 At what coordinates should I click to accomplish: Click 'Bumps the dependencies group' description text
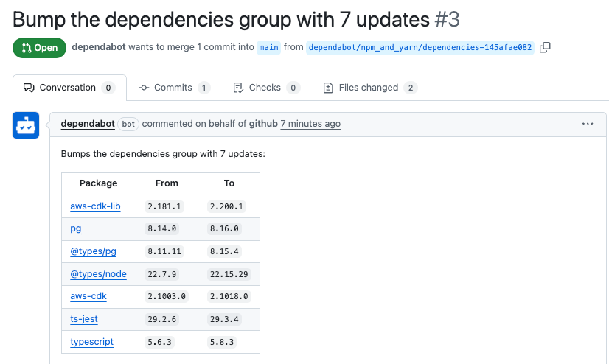163,154
